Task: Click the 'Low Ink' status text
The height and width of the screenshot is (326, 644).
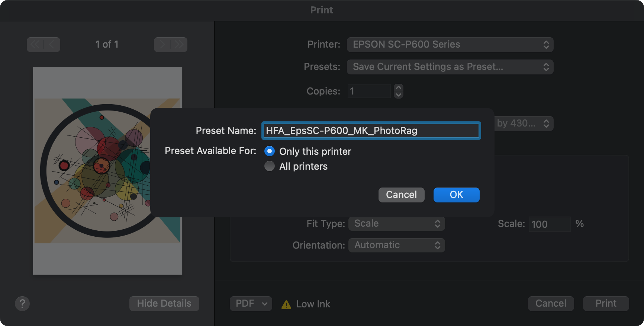Action: (x=313, y=304)
